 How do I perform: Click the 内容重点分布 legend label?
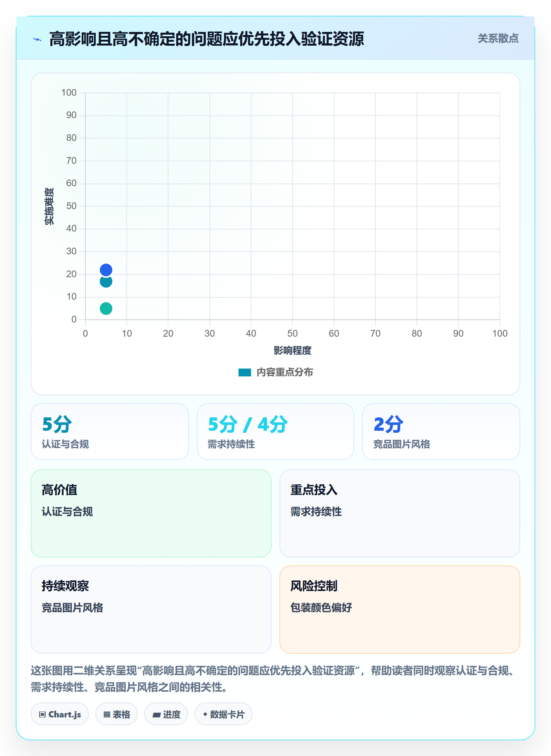[285, 372]
